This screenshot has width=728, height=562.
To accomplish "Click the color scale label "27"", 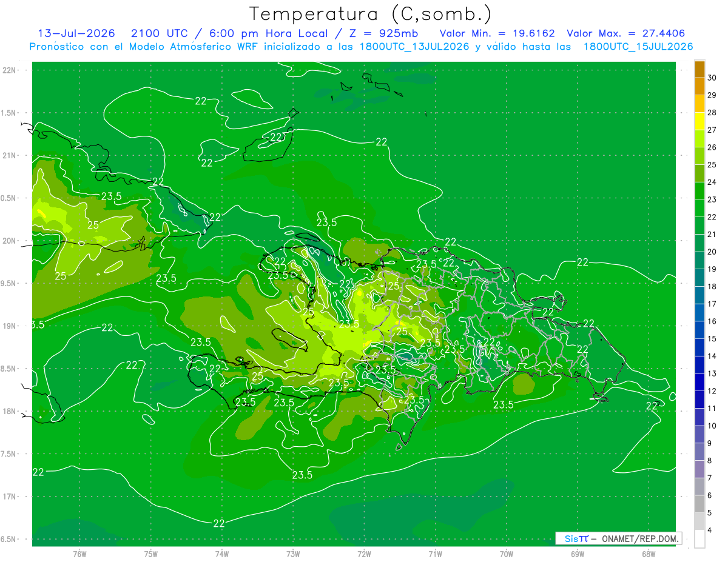I will coord(712,130).
